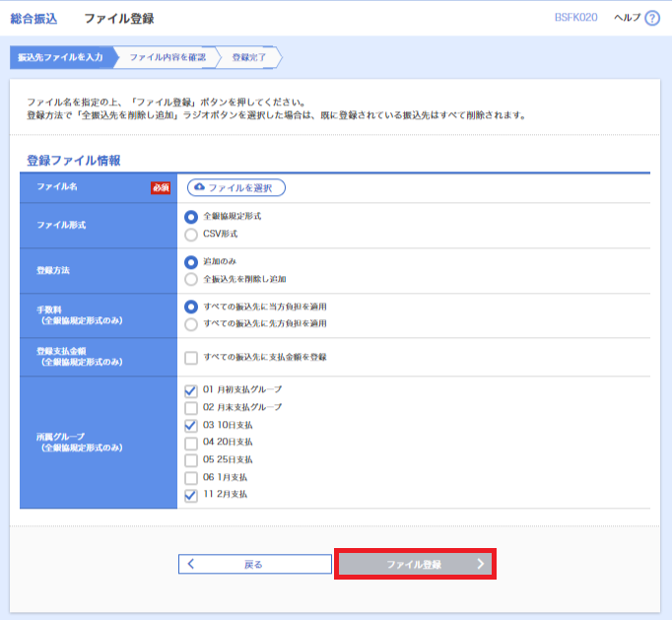Click the ヘルプ link text

[627, 18]
